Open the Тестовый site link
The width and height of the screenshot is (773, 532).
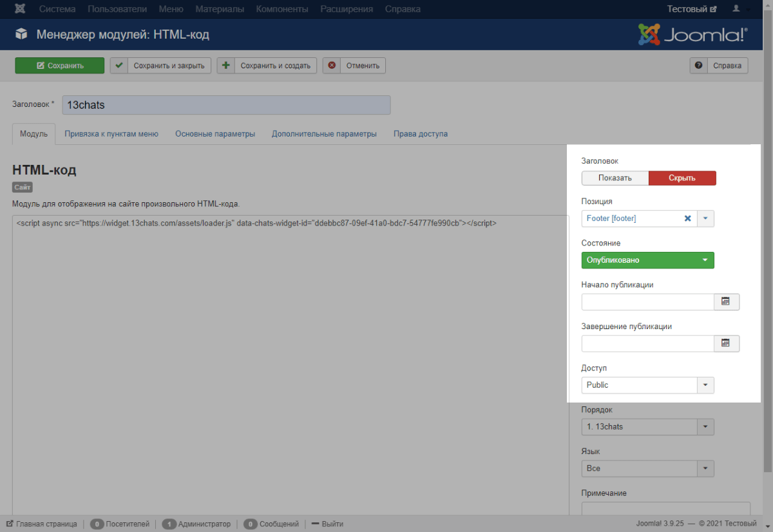tap(692, 9)
